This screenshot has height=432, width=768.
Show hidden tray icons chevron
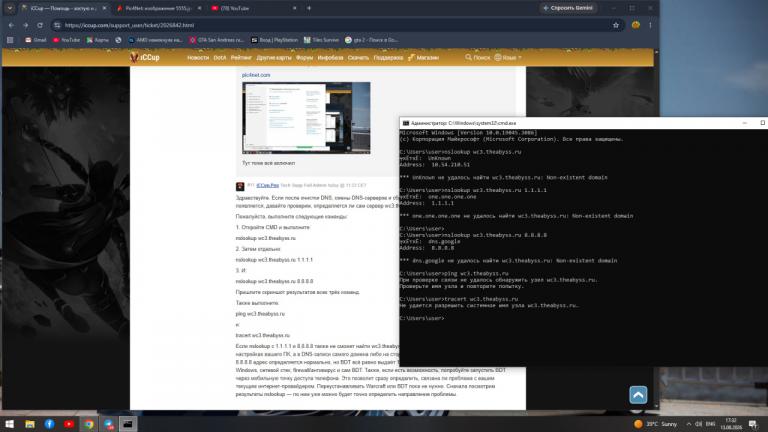pyautogui.click(x=689, y=424)
